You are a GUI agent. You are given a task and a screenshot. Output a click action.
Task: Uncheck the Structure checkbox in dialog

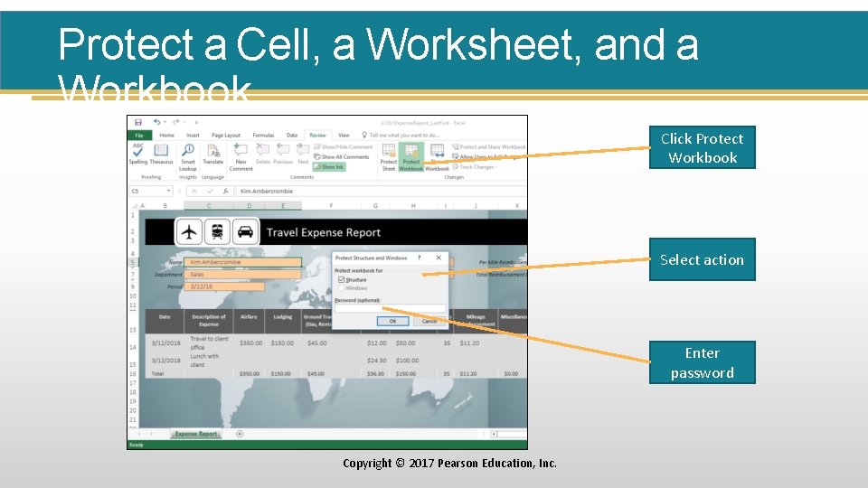(x=342, y=280)
